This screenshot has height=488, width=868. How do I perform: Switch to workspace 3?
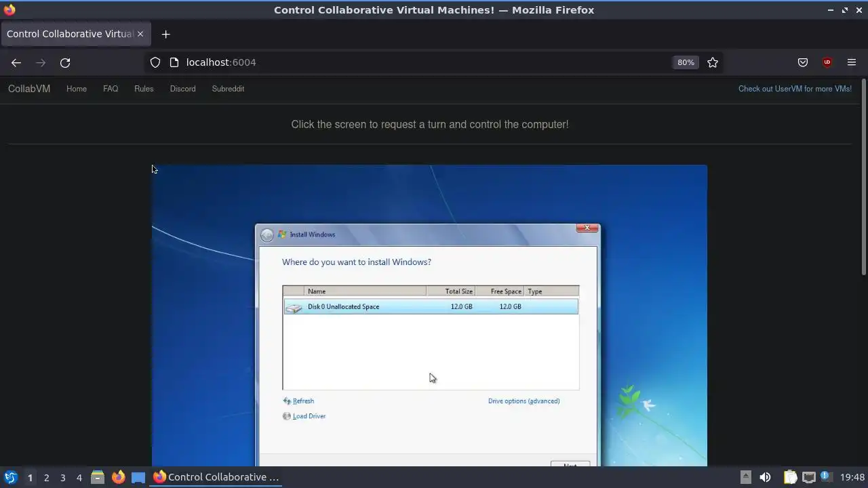tap(62, 478)
